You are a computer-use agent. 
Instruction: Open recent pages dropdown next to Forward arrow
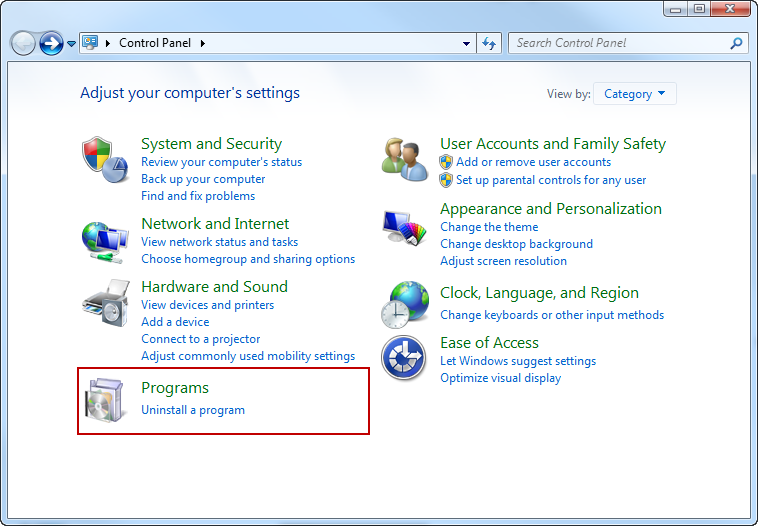pos(72,44)
